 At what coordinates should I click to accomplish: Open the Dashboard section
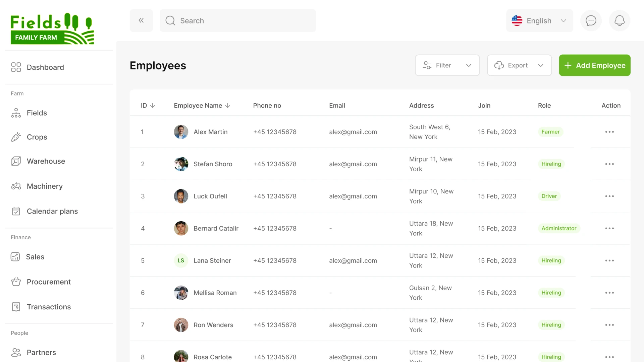coord(45,67)
